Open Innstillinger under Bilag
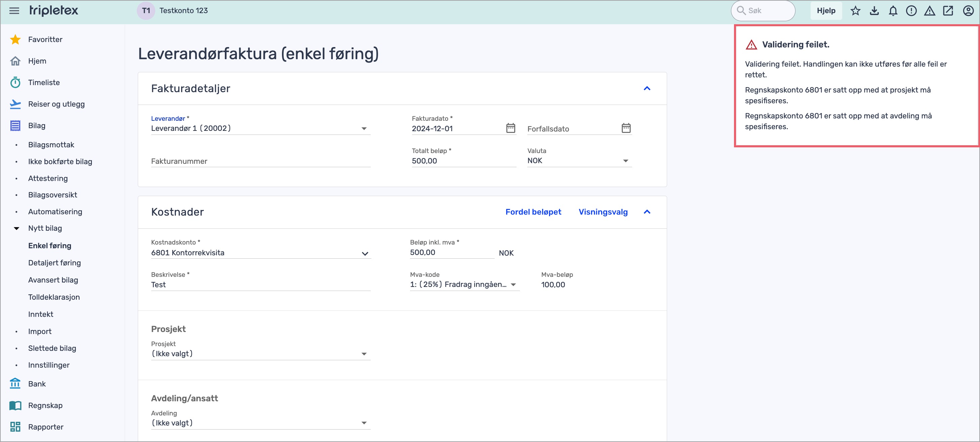The width and height of the screenshot is (980, 442). [49, 365]
